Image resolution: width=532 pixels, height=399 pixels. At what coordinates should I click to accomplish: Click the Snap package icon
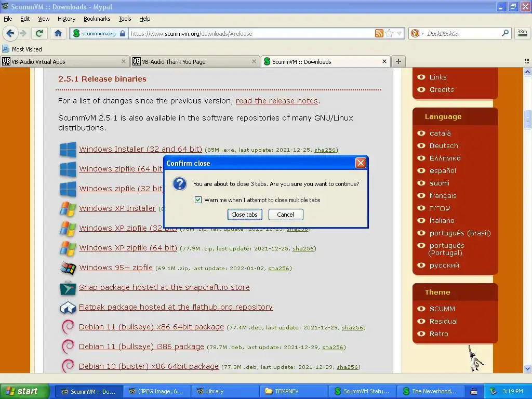tap(68, 288)
